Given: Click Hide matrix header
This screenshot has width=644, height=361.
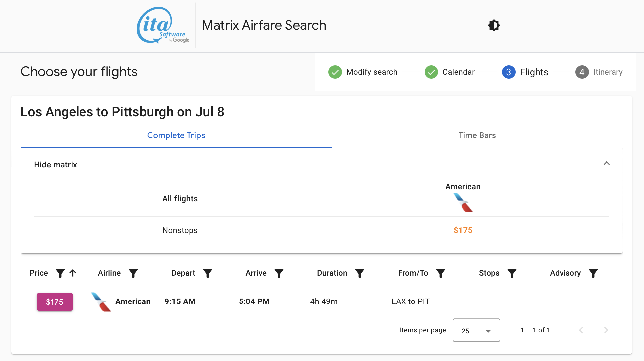Looking at the screenshot, I should (56, 165).
